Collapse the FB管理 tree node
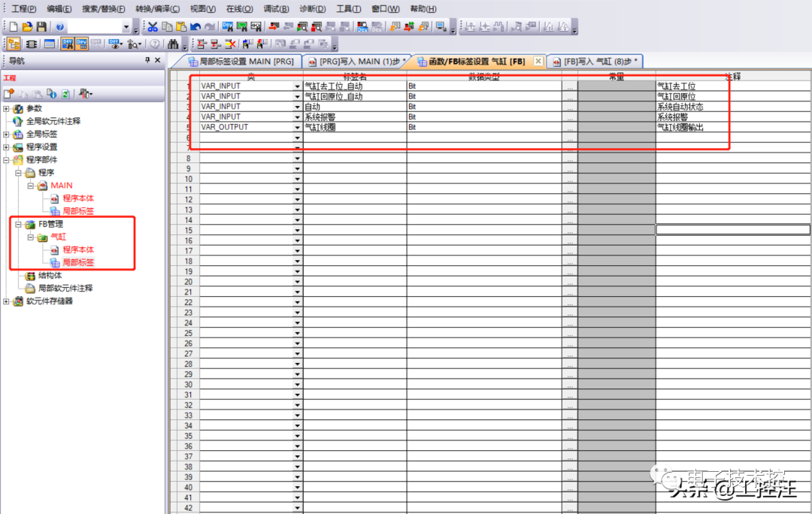This screenshot has width=812, height=514. click(x=20, y=223)
